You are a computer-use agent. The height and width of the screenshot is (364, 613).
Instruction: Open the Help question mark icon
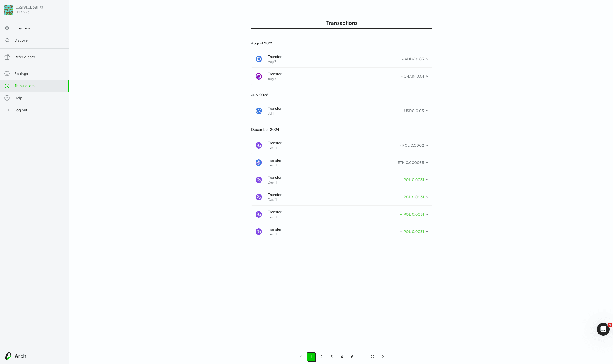click(7, 98)
